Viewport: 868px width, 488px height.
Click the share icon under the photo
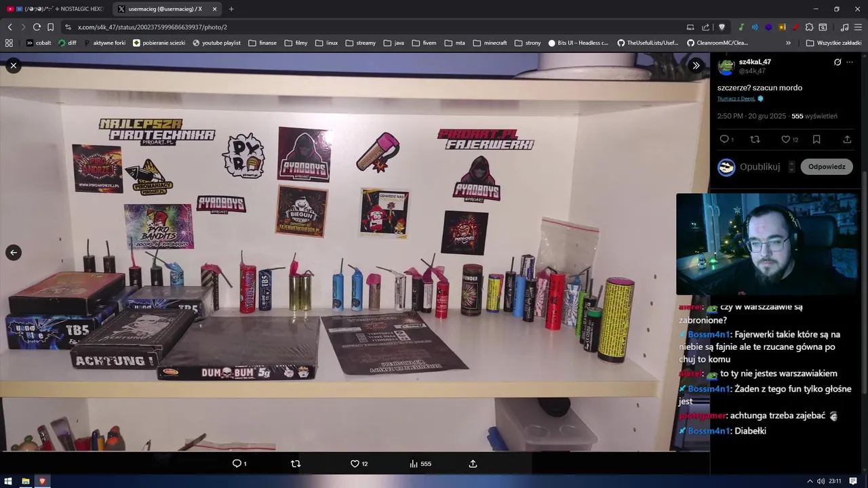point(473,464)
